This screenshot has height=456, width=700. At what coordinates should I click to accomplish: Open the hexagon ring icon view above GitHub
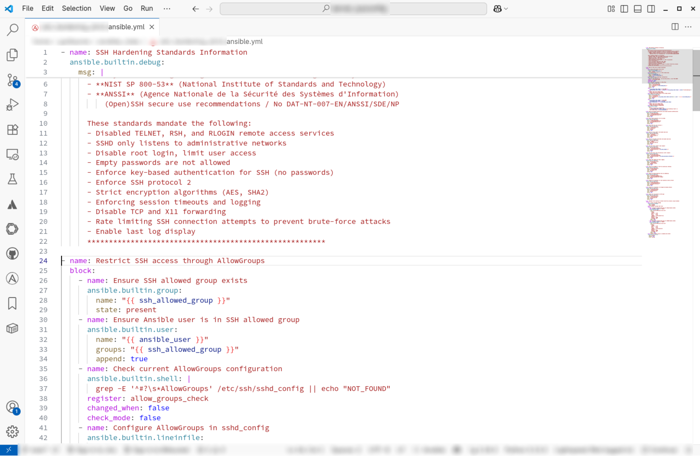(12, 229)
